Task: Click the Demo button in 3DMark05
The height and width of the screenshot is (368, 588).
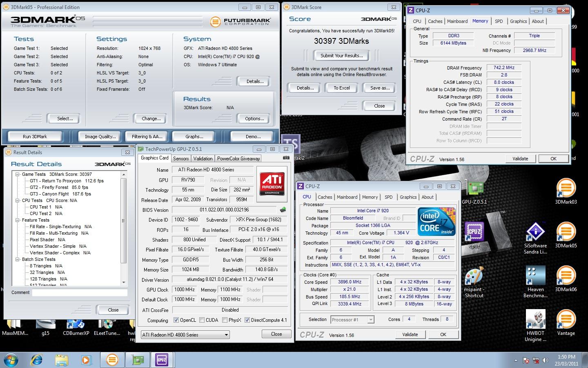Action: pyautogui.click(x=253, y=137)
